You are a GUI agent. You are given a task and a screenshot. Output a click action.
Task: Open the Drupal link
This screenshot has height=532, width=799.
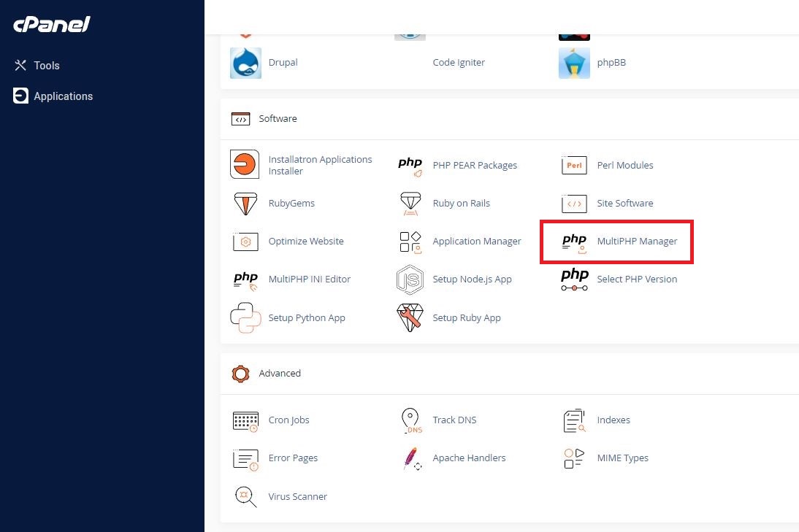click(x=283, y=62)
